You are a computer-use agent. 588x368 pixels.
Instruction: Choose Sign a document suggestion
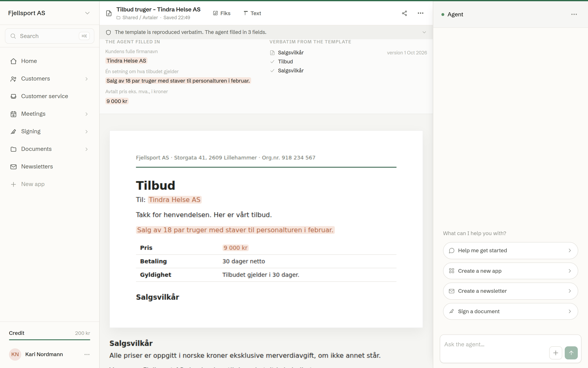[x=510, y=311]
